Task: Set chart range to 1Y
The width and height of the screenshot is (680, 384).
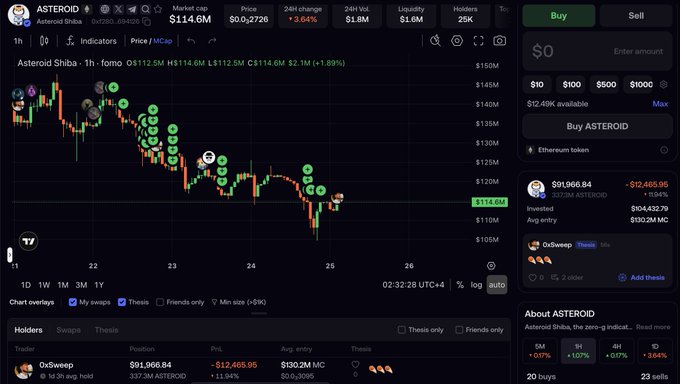Action: (x=99, y=285)
